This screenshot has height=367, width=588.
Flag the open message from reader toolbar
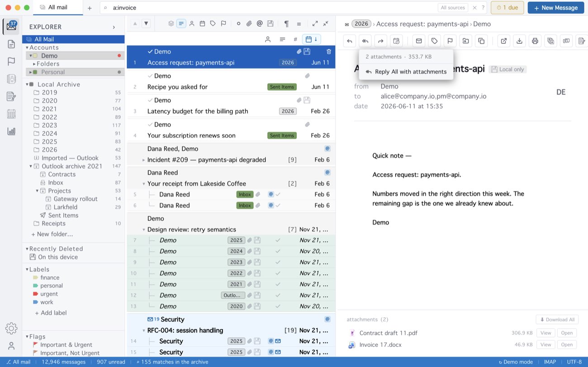pos(450,41)
